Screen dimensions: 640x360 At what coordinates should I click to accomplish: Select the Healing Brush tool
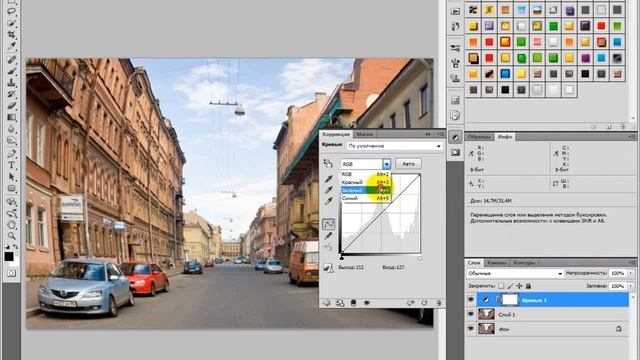click(11, 60)
